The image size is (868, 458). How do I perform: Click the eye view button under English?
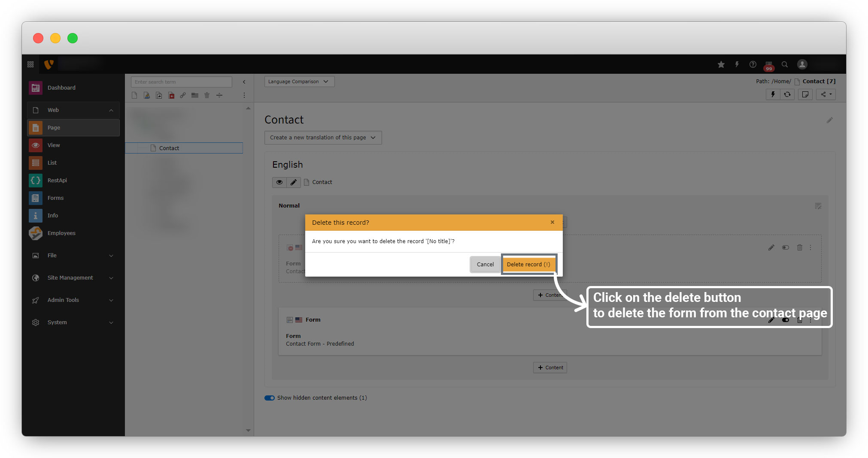click(x=279, y=182)
